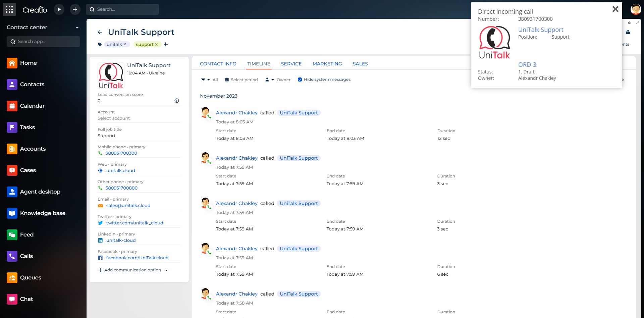The image size is (644, 318).
Task: Open the Contact Info tab
Action: (218, 64)
